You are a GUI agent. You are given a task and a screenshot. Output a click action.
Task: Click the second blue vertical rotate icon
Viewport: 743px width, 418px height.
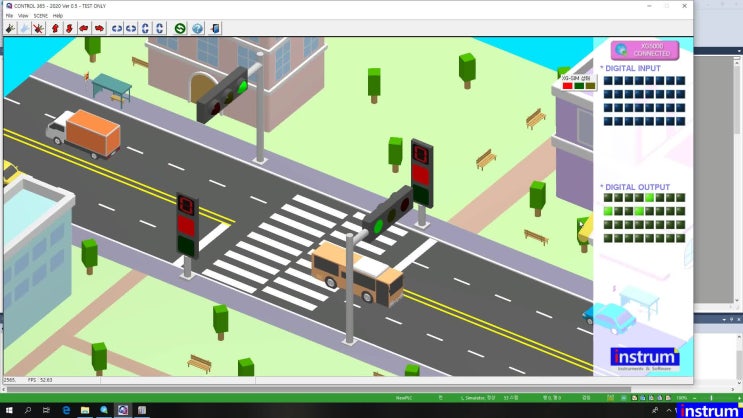tap(160, 28)
